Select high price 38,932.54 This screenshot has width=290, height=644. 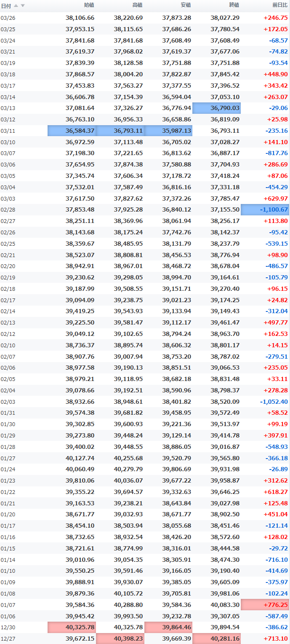click(128, 537)
